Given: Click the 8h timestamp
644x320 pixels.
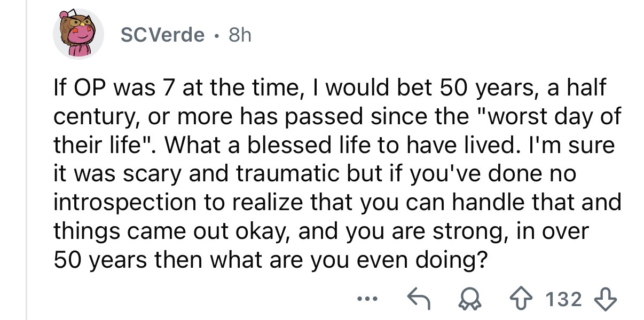Looking at the screenshot, I should pos(239,35).
